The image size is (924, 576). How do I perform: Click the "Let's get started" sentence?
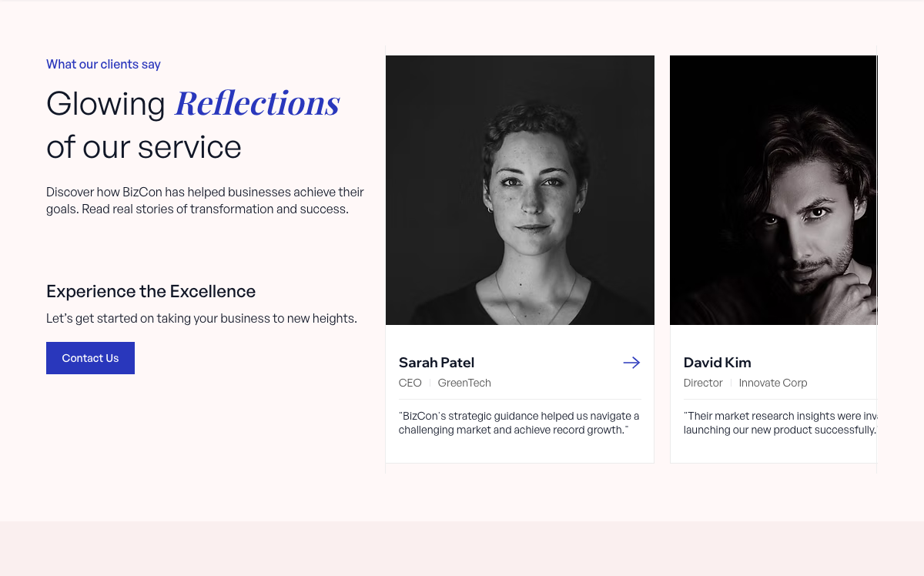pyautogui.click(x=202, y=318)
